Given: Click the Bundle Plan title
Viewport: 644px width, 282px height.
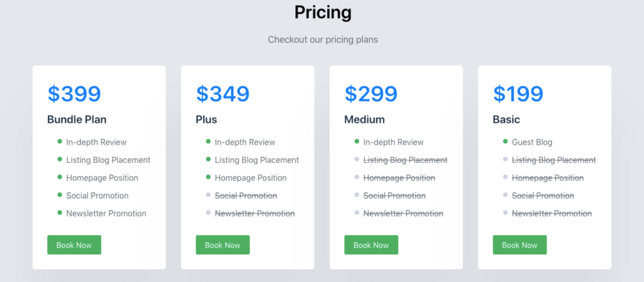Looking at the screenshot, I should [x=77, y=120].
